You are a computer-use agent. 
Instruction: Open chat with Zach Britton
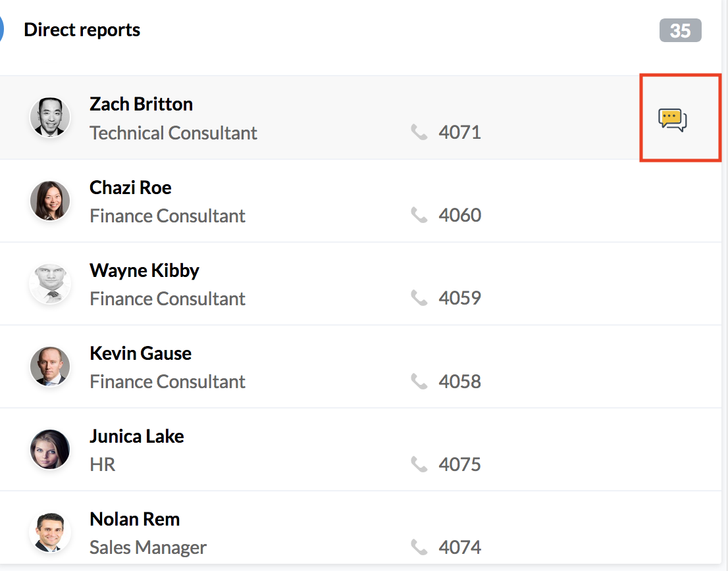point(672,120)
